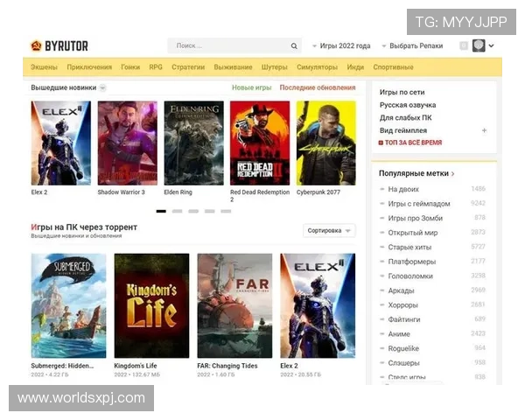The image size is (525, 420).
Task: Click the Последние обновления link
Action: [318, 87]
